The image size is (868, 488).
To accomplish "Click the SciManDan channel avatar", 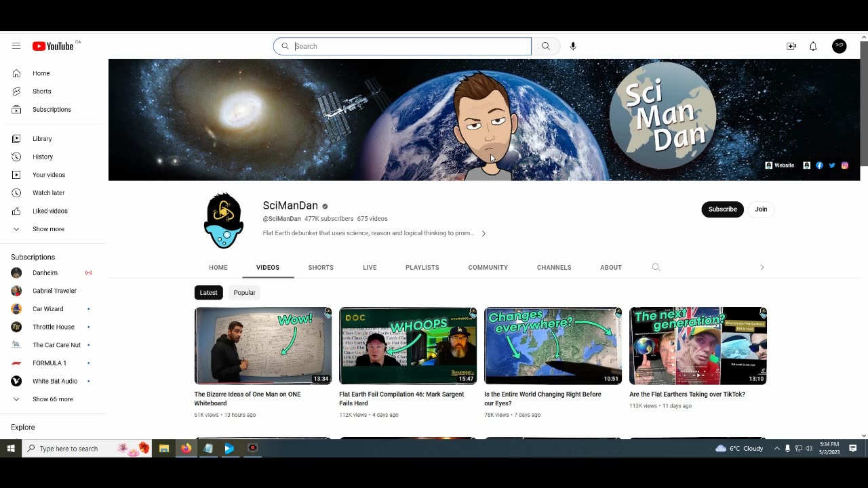I will tap(223, 220).
